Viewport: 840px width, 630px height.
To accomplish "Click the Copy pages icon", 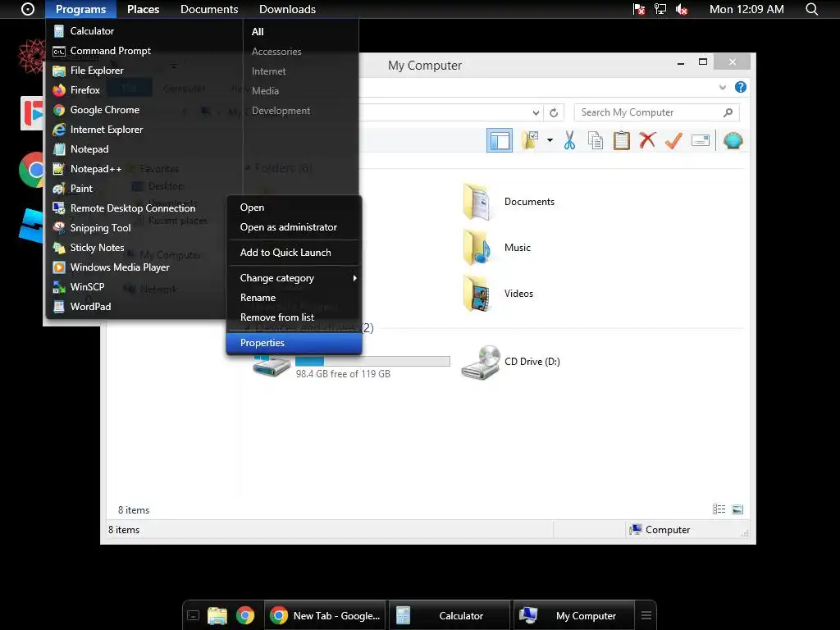I will [x=596, y=140].
